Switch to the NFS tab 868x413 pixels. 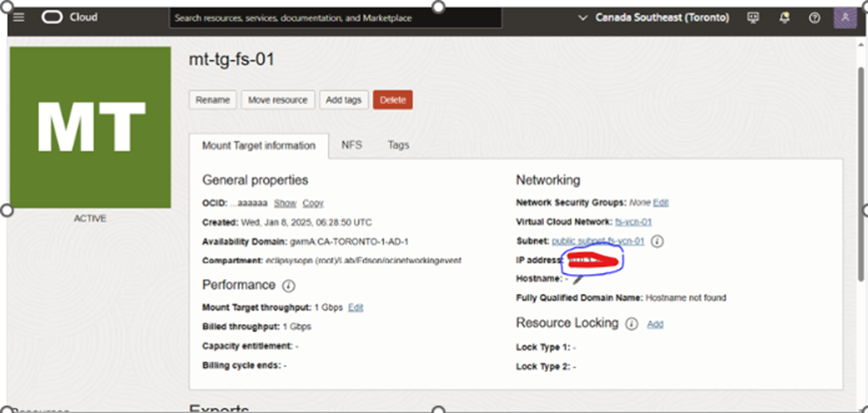351,145
